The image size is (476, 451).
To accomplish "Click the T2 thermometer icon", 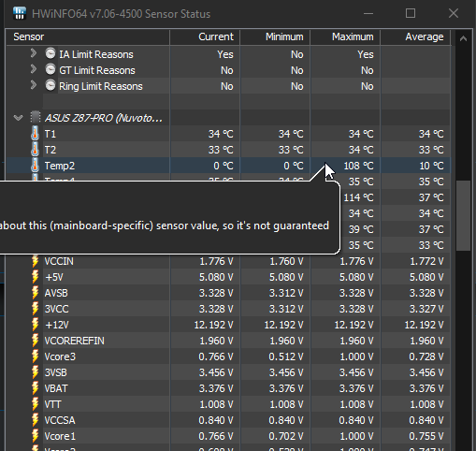I will click(35, 150).
